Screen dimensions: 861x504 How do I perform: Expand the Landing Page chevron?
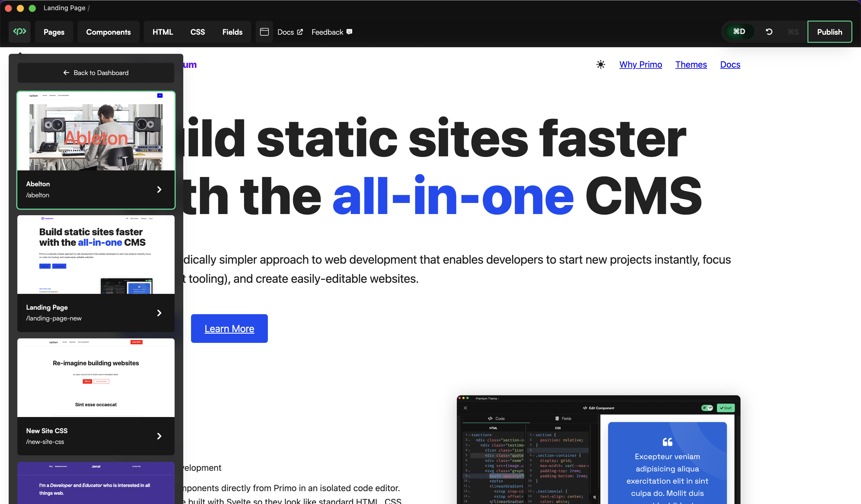tap(159, 313)
